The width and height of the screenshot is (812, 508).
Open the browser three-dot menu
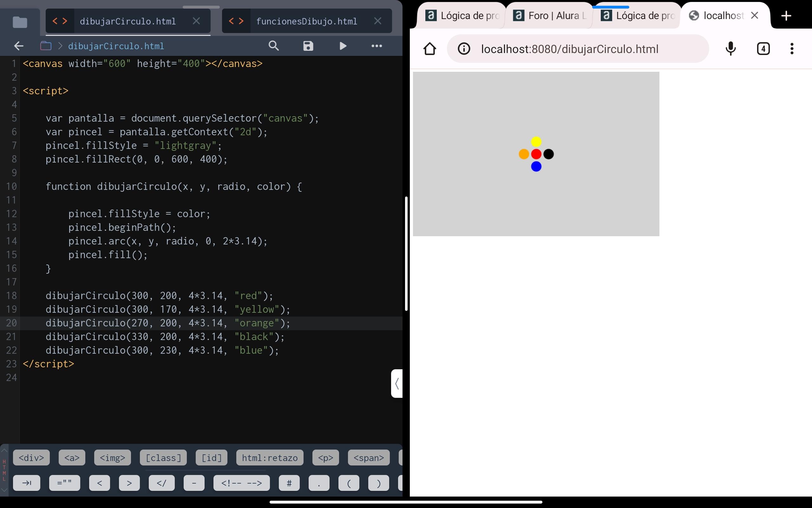[792, 49]
